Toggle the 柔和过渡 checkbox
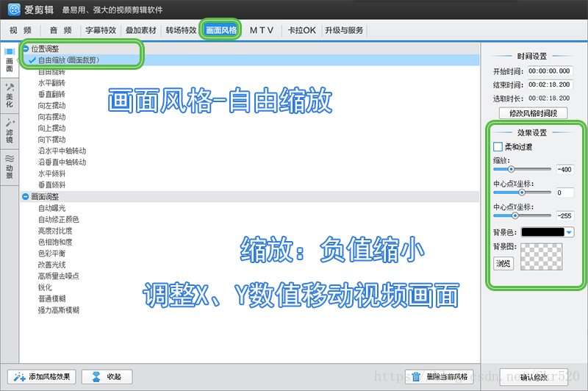The height and width of the screenshot is (391, 588). click(x=498, y=146)
